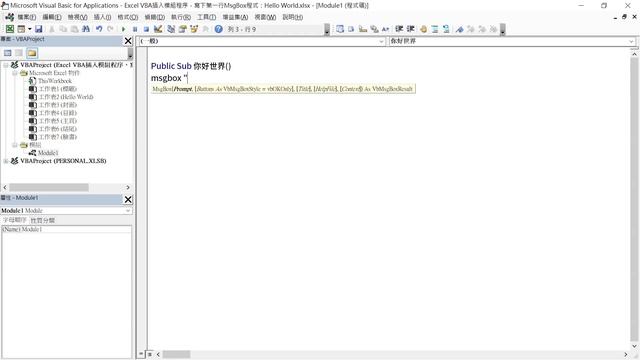Close the Module1 properties panel
This screenshot has height=360, width=640.
pyautogui.click(x=128, y=199)
